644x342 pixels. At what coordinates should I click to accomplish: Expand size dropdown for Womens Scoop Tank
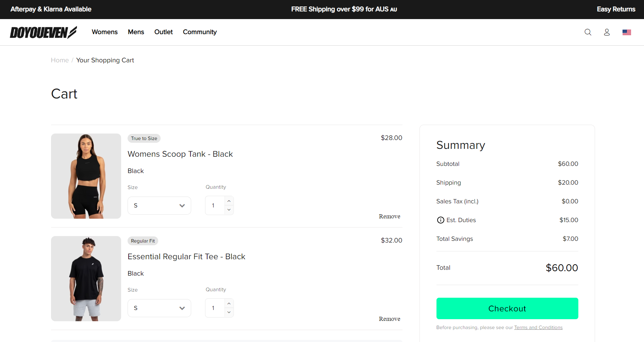click(x=159, y=205)
